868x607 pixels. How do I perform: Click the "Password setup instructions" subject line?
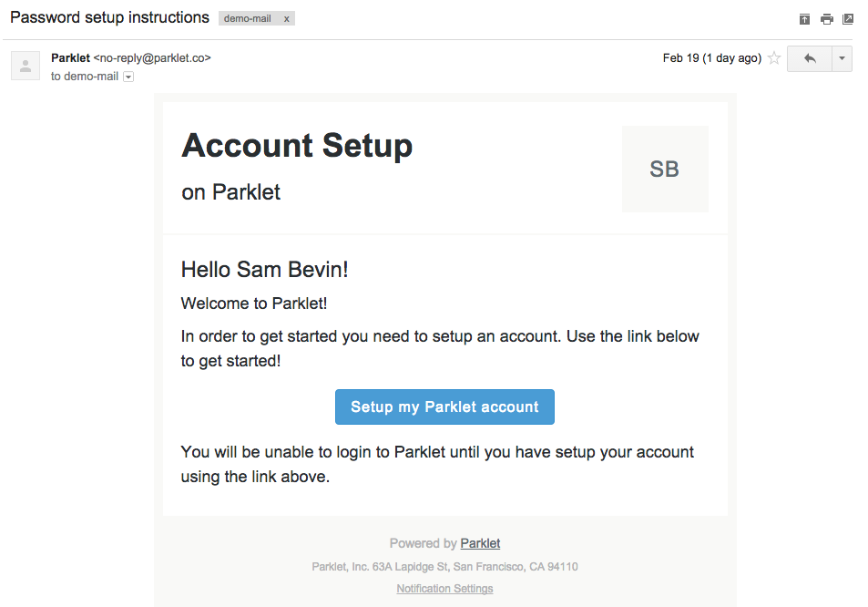coord(109,18)
